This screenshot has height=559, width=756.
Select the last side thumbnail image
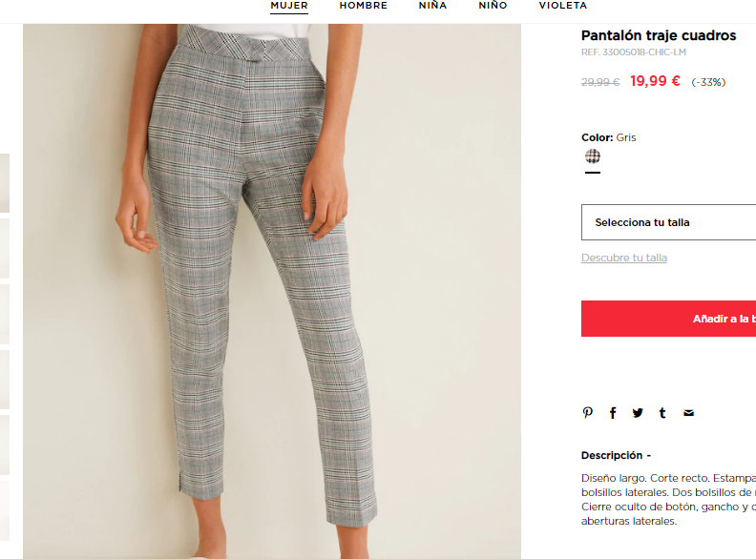tap(5, 510)
